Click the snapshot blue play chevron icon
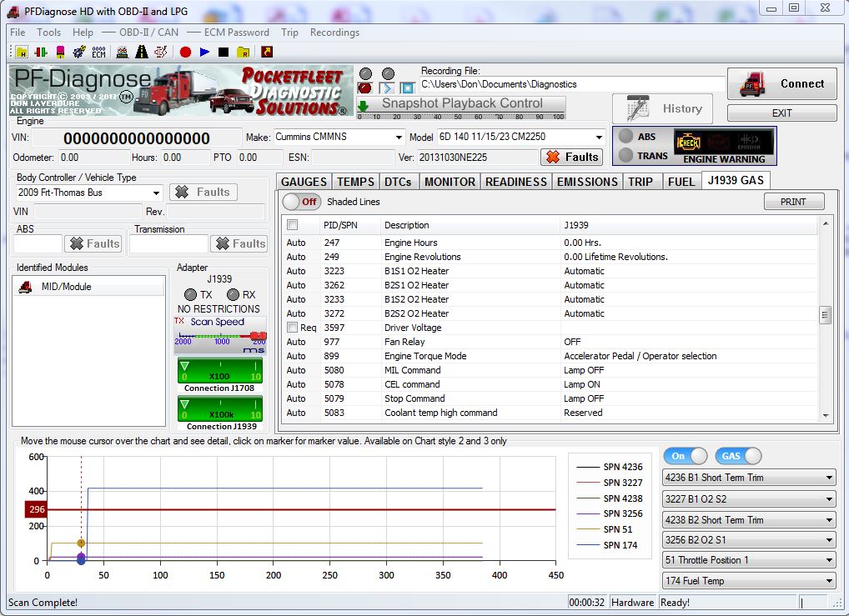849x616 pixels. (x=387, y=88)
